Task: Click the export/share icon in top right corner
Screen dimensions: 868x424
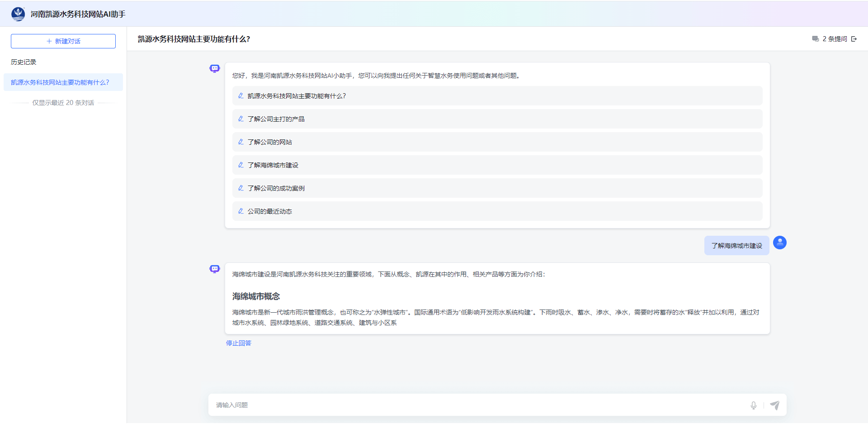Action: [x=854, y=39]
